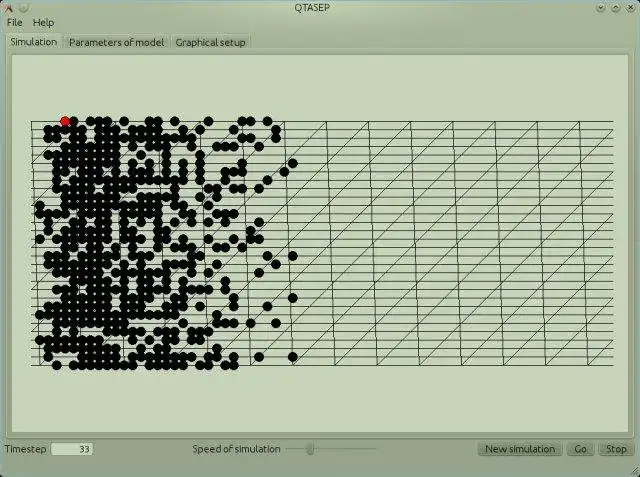Click the window icon in the title bar
The width and height of the screenshot is (640, 477).
click(7, 7)
